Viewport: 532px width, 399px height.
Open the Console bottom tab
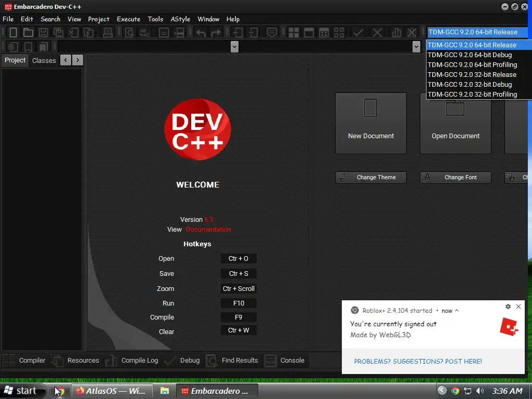click(285, 361)
